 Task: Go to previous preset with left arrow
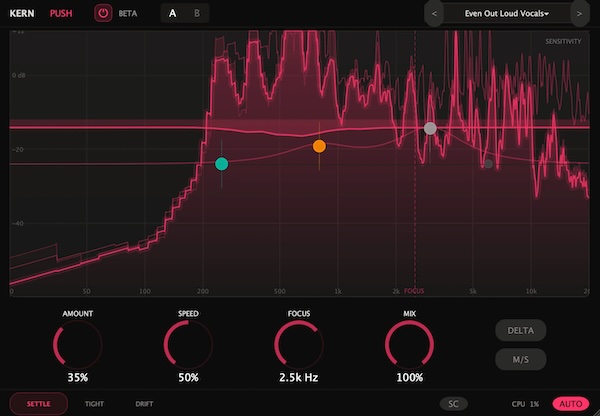point(434,14)
